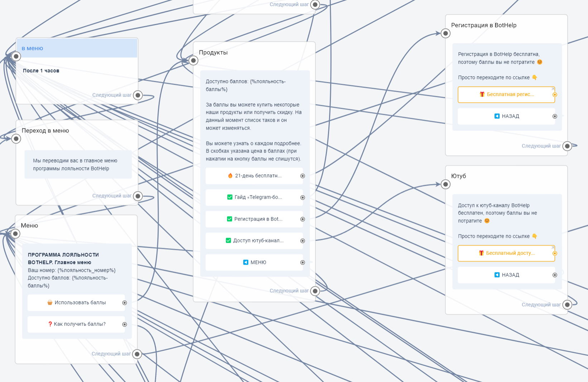This screenshot has width=588, height=382.
Task: Select the Гайд «Telegram-бо... button
Action: click(x=254, y=198)
